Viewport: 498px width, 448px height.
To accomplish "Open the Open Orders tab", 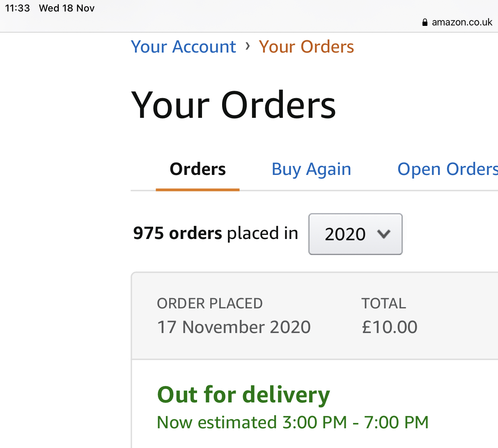I will 447,169.
